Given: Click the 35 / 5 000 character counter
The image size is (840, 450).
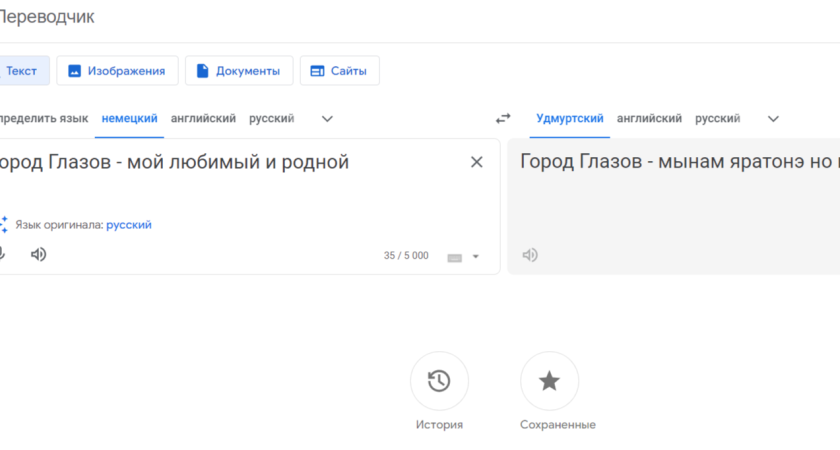Looking at the screenshot, I should 406,256.
